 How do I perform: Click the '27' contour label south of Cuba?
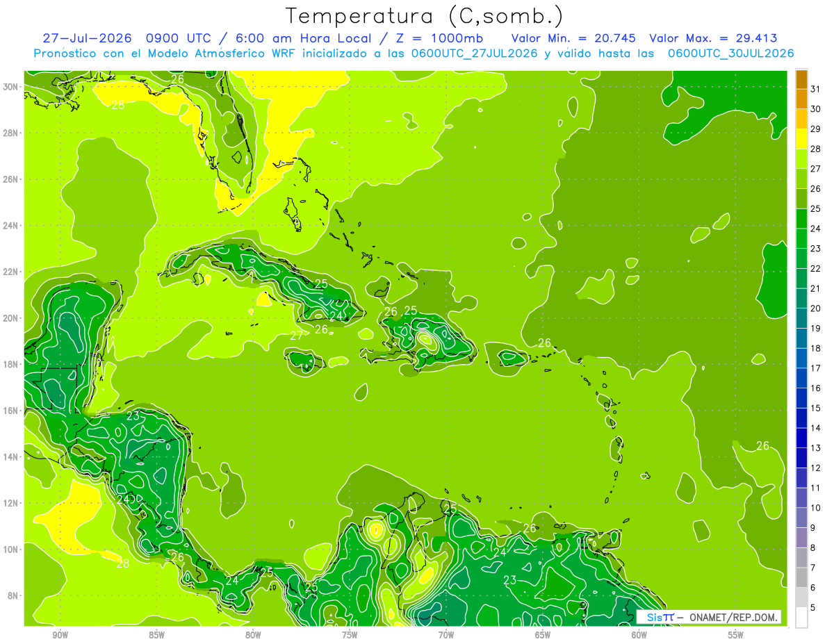click(x=297, y=336)
